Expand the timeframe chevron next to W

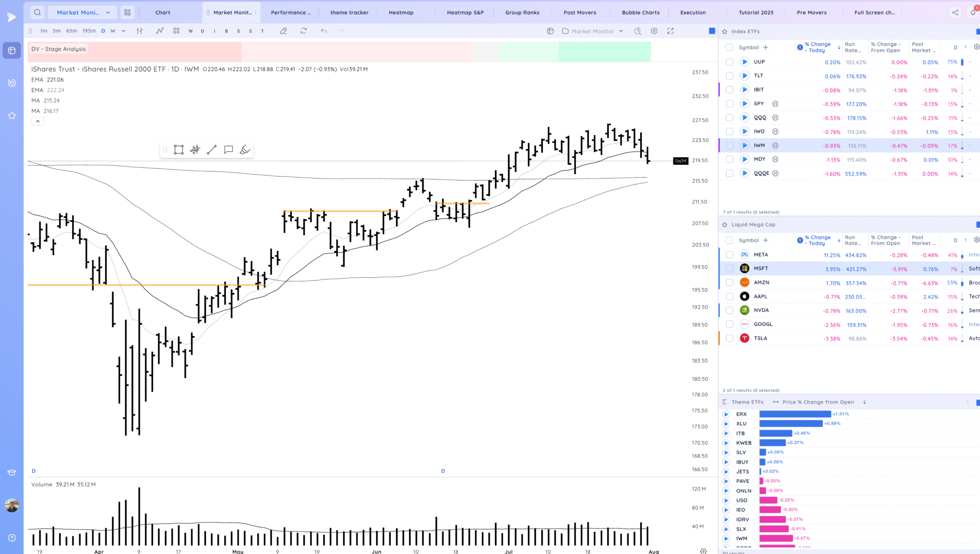(x=123, y=31)
